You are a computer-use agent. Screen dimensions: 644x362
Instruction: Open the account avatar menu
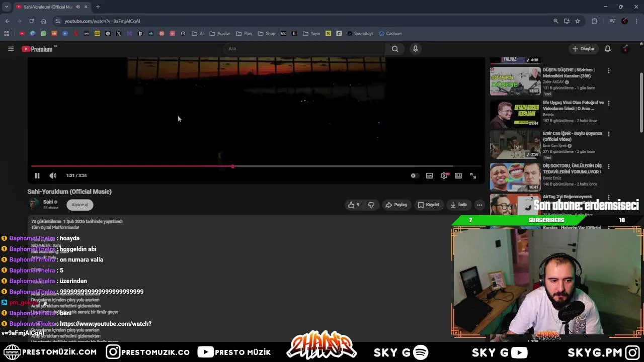point(625,49)
